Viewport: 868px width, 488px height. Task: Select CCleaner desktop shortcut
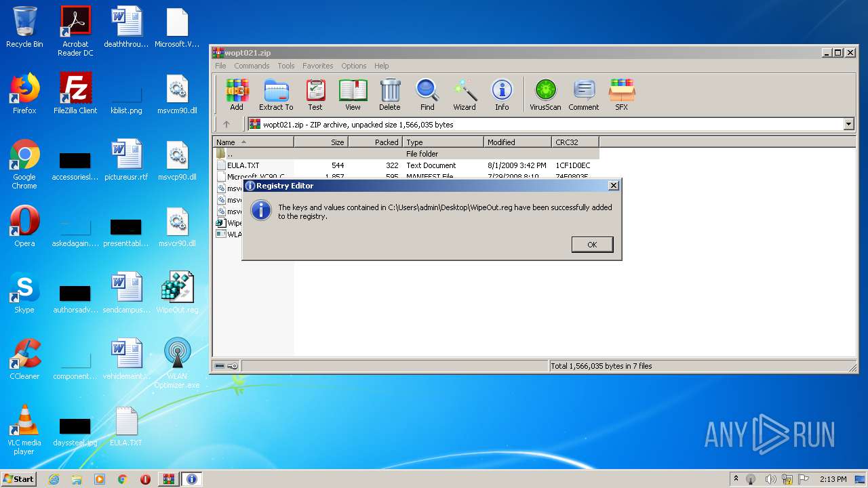click(24, 360)
